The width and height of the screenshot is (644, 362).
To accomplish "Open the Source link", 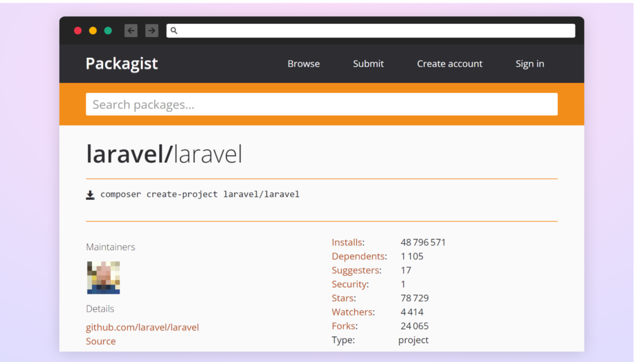I will click(101, 341).
